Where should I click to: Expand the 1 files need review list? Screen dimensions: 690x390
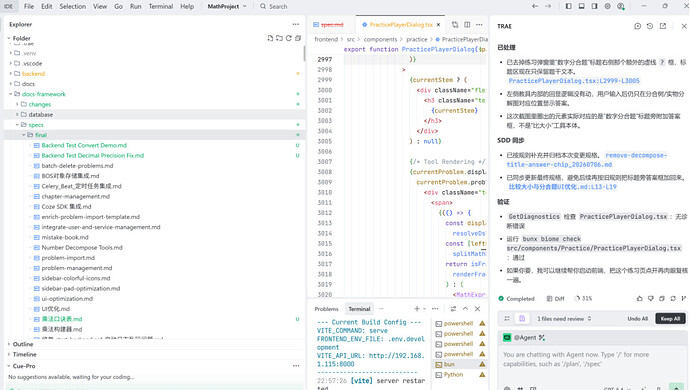coord(564,319)
